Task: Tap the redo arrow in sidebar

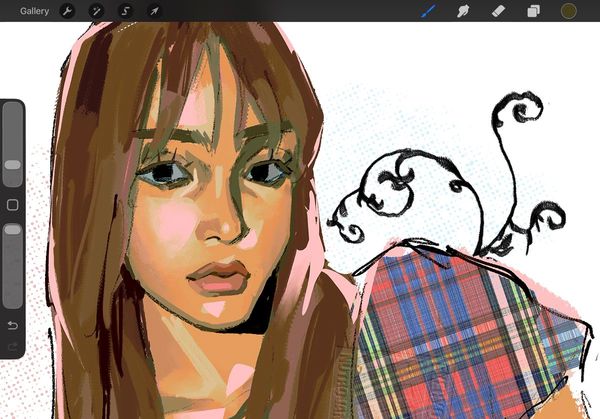Action: coord(13,347)
